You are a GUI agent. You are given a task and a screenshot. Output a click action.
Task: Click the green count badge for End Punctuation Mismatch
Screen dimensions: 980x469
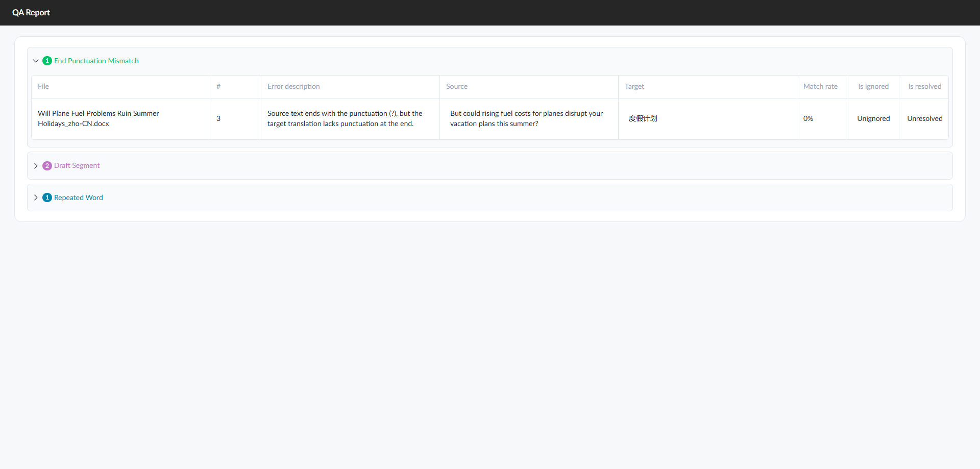click(47, 61)
